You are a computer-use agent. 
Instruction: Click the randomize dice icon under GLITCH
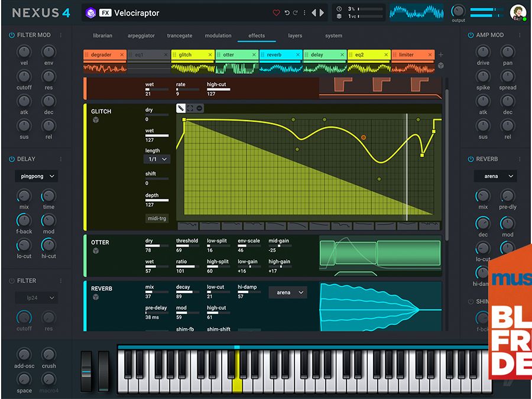[96, 120]
